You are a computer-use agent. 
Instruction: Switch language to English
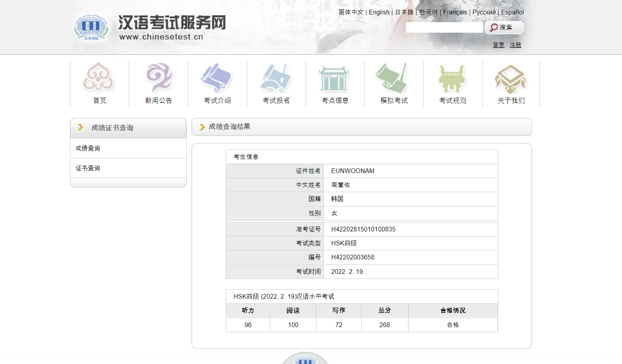pyautogui.click(x=379, y=12)
